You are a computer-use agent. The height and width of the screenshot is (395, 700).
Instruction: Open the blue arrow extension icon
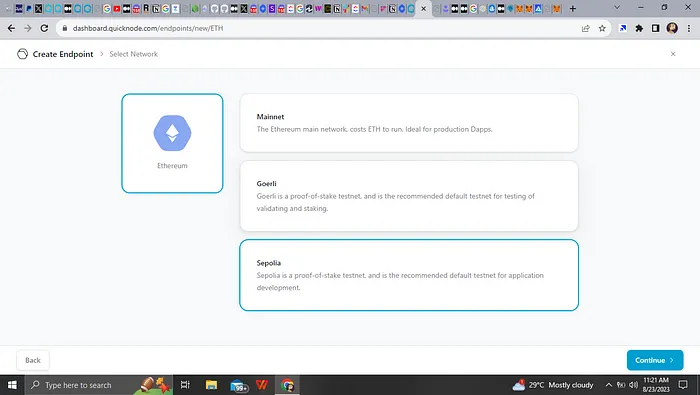[623, 28]
